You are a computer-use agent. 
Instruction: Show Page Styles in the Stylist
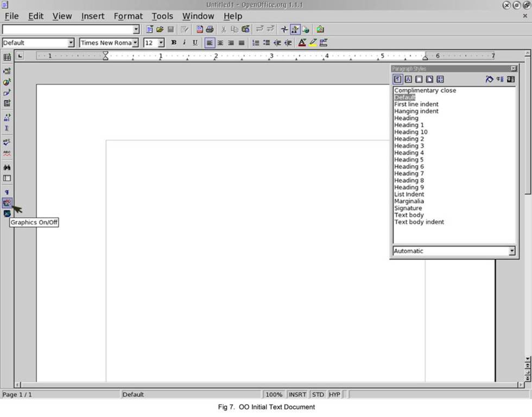point(429,79)
